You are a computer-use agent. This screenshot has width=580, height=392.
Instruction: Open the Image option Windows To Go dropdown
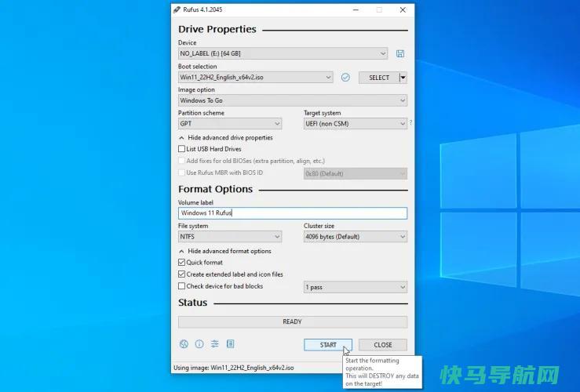(293, 100)
